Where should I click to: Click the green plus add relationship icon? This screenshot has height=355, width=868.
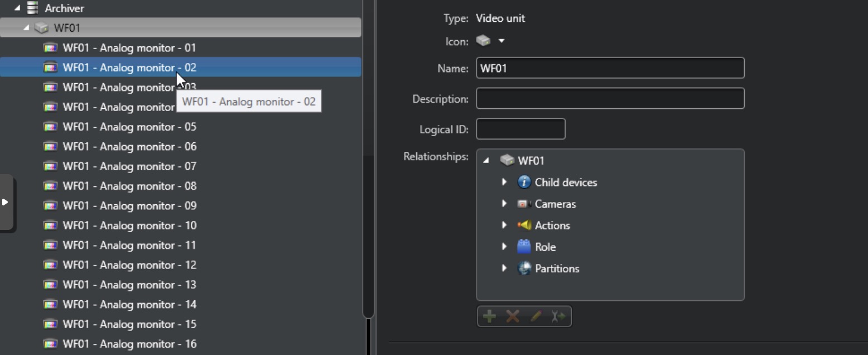(489, 316)
